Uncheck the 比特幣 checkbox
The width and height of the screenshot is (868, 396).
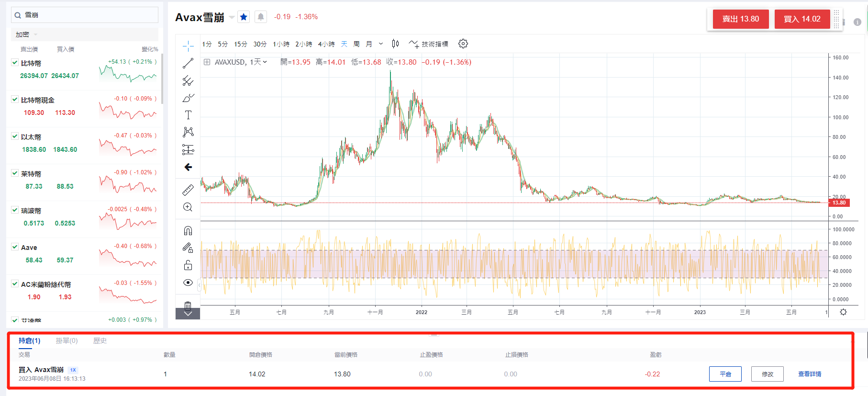[15, 62]
